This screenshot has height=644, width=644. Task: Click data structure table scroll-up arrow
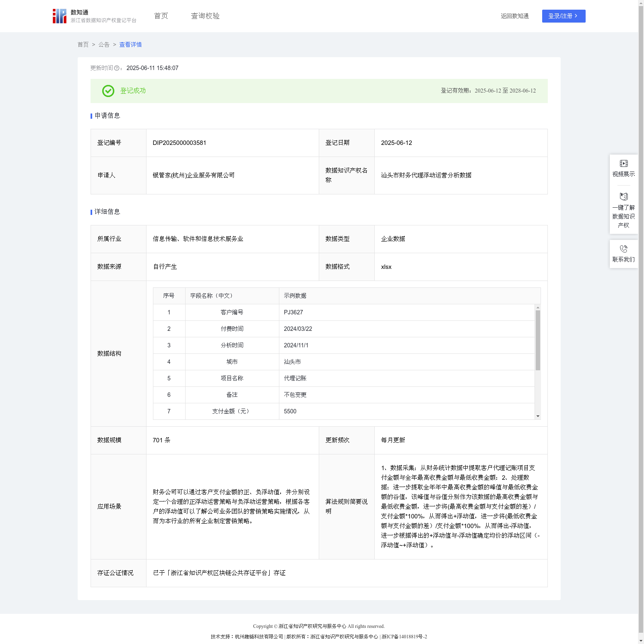click(x=538, y=308)
